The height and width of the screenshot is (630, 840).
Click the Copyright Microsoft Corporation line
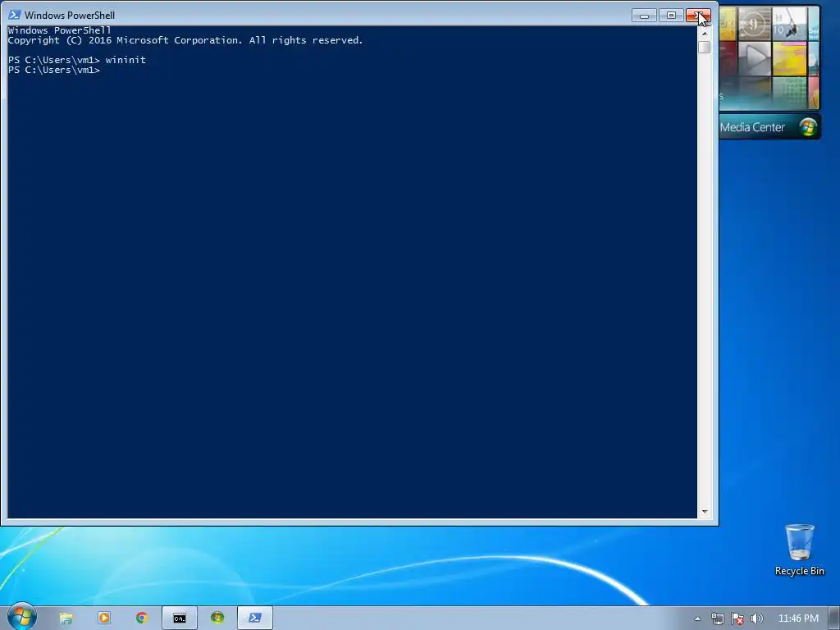click(x=185, y=41)
